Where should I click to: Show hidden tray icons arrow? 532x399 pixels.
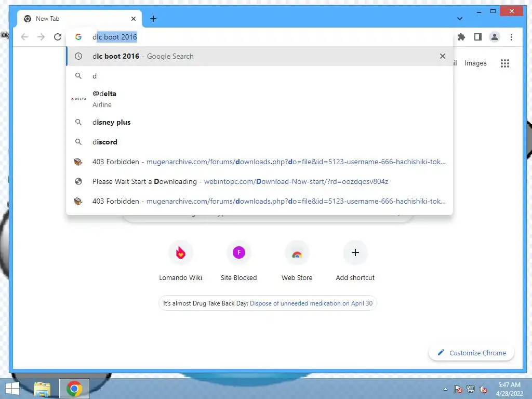pyautogui.click(x=445, y=389)
